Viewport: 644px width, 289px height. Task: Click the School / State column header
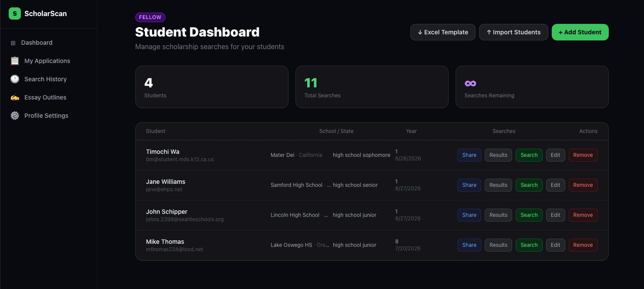click(x=336, y=131)
